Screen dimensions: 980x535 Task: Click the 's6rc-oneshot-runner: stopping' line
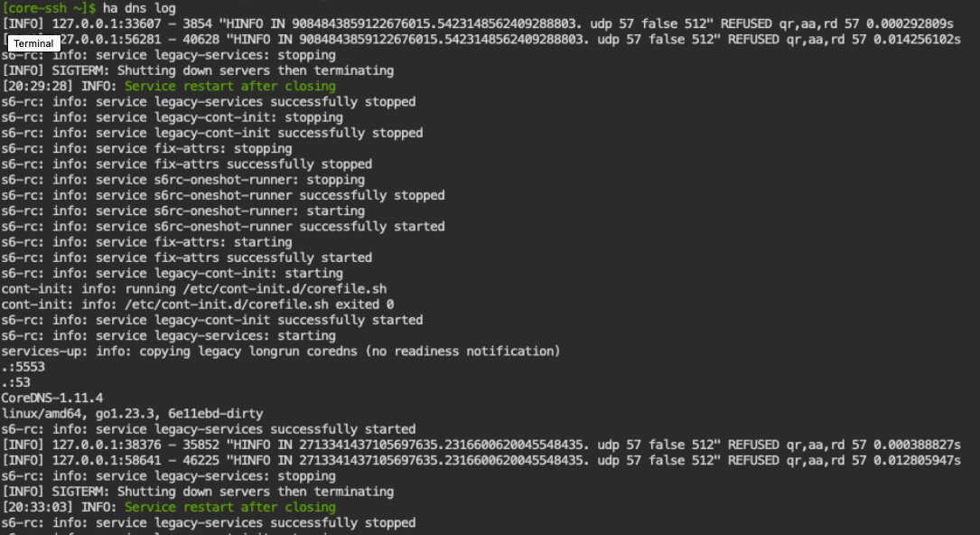click(182, 180)
